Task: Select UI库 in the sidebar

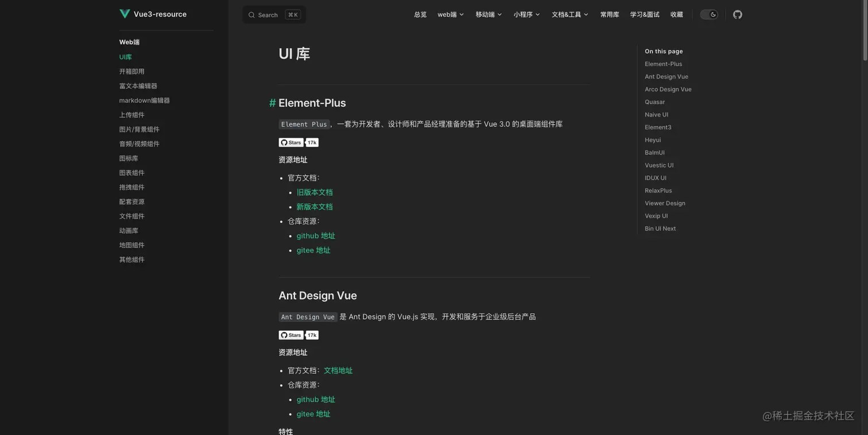Action: point(126,57)
